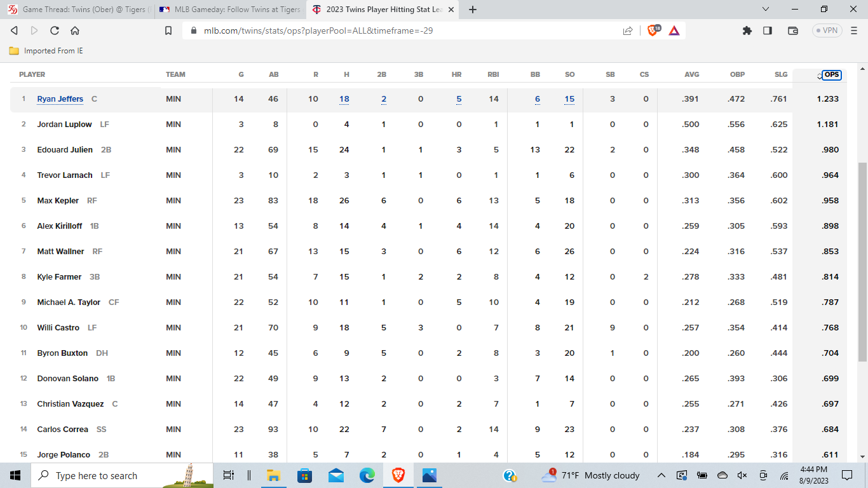Open the Brave Rewards triangle icon
This screenshot has height=488, width=868.
point(674,30)
